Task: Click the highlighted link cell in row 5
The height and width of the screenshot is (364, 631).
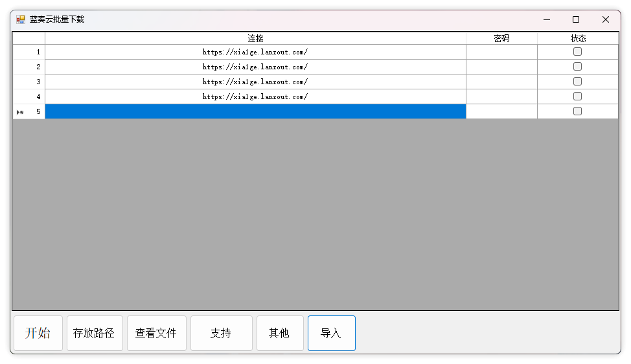Action: coord(255,111)
